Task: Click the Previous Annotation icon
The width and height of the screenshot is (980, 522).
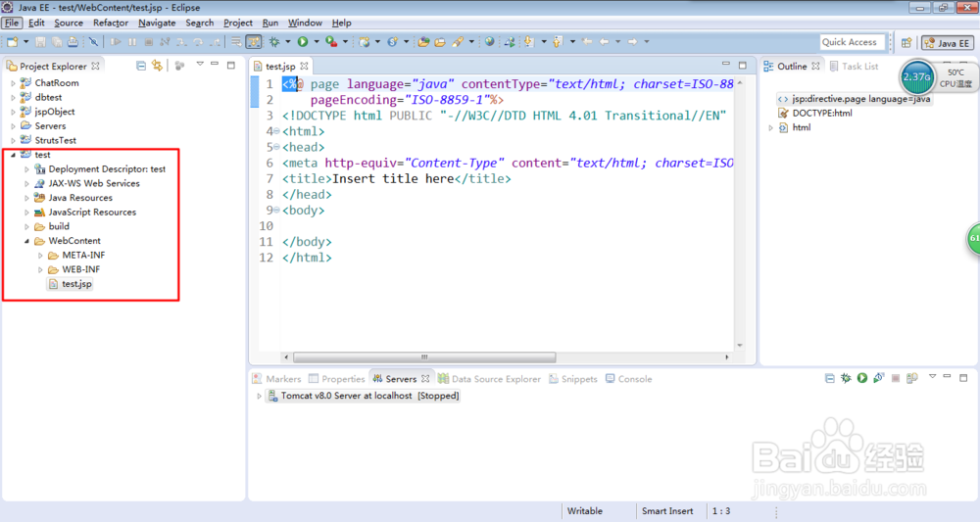Action: (x=558, y=42)
